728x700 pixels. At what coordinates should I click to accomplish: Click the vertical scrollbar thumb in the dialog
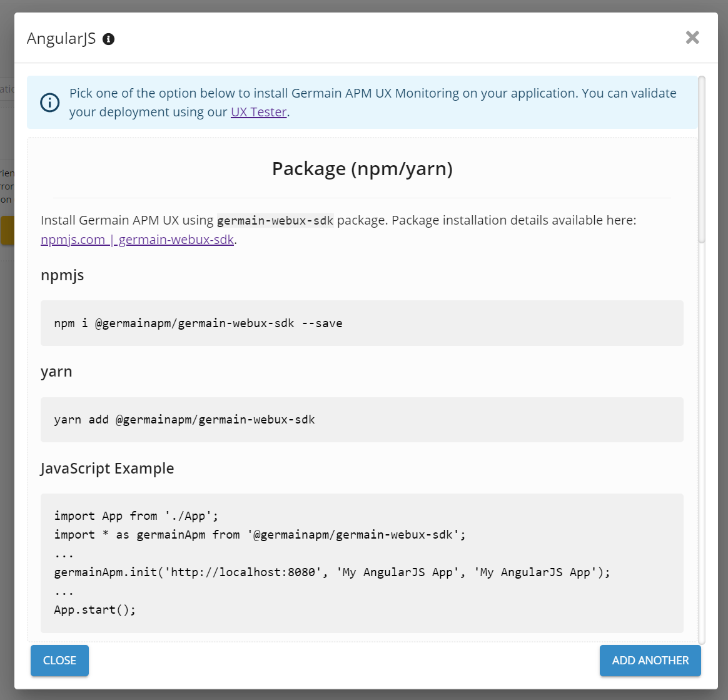pos(702,160)
